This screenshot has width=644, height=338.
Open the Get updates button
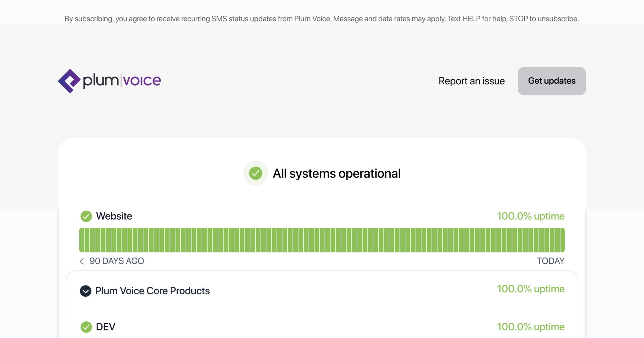coord(552,81)
